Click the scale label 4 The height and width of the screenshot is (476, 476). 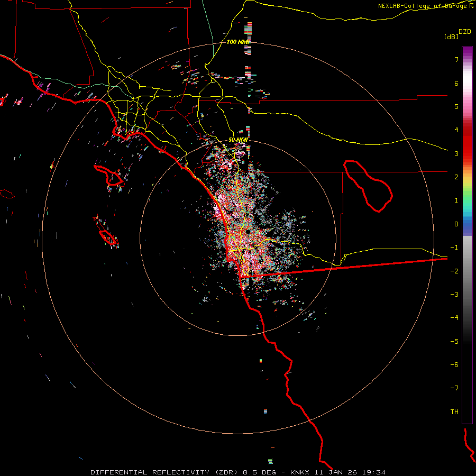pyautogui.click(x=456, y=130)
